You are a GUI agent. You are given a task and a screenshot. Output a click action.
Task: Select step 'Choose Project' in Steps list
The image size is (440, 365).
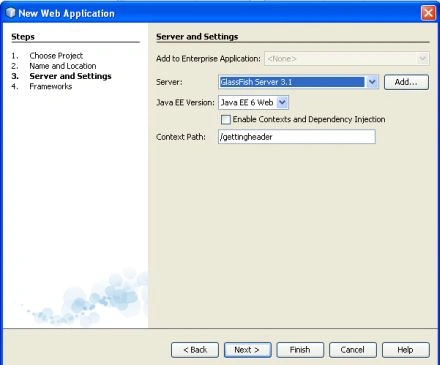[x=56, y=56]
